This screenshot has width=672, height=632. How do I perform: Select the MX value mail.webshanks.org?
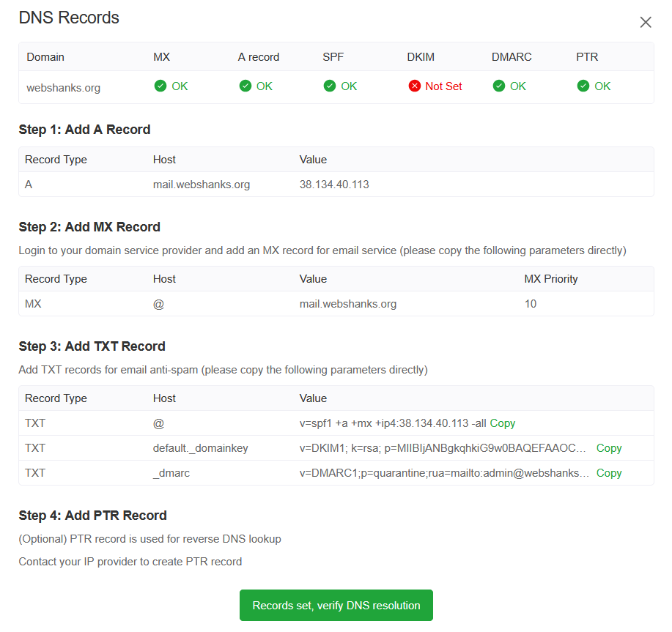coord(348,304)
